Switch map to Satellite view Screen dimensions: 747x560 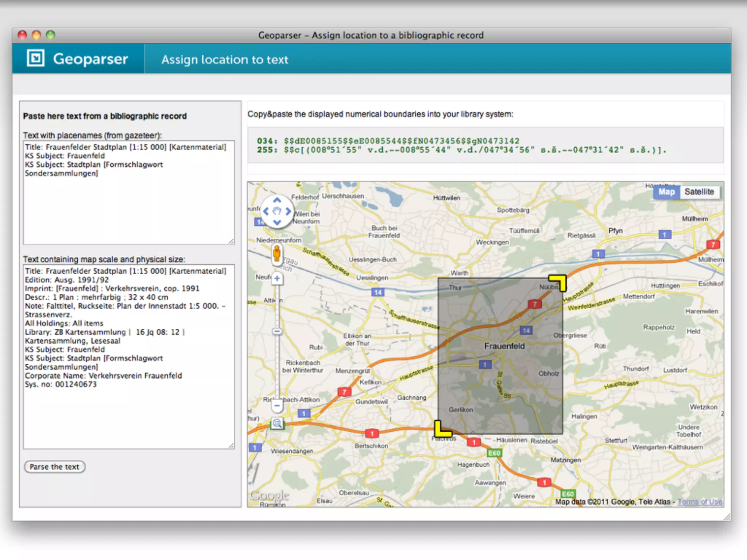699,192
